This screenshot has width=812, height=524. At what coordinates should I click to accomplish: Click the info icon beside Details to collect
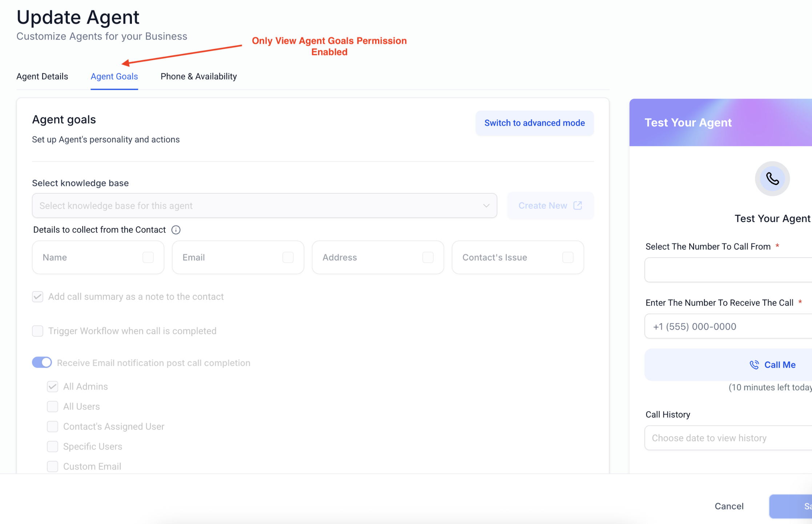[x=176, y=230]
